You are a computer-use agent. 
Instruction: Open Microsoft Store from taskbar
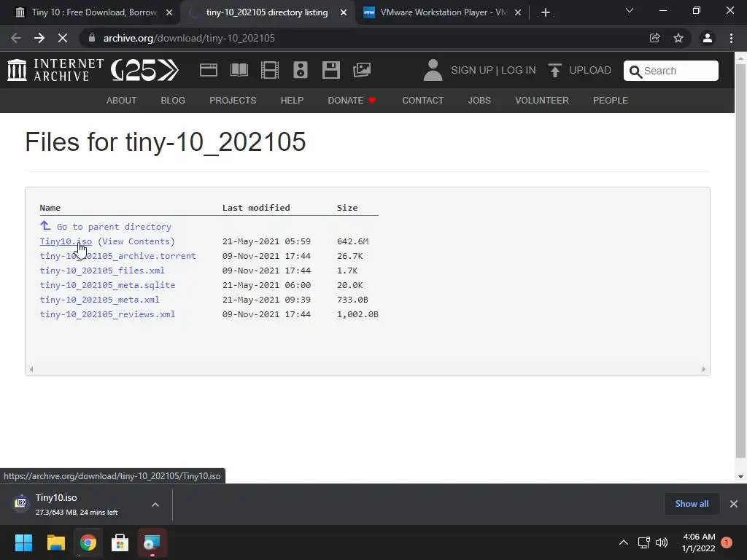click(120, 542)
